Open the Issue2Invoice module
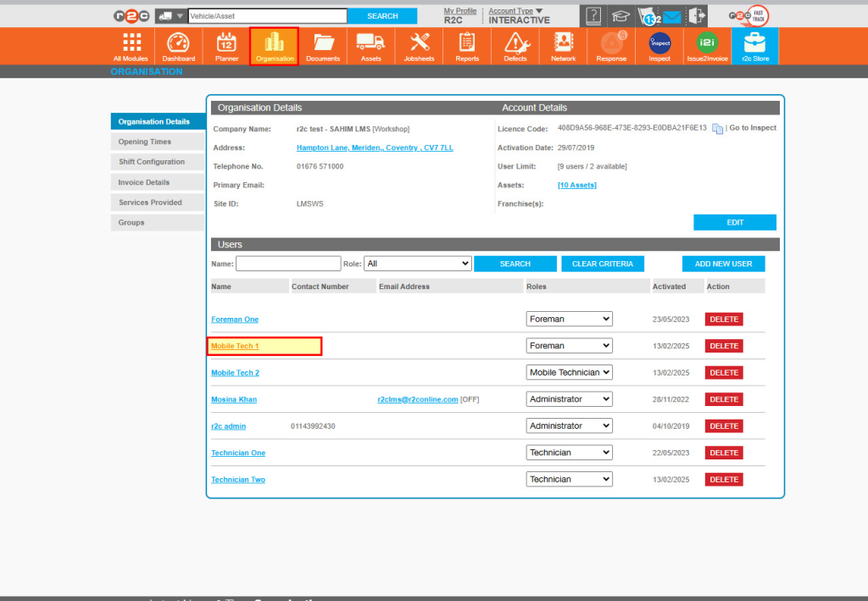 707,46
